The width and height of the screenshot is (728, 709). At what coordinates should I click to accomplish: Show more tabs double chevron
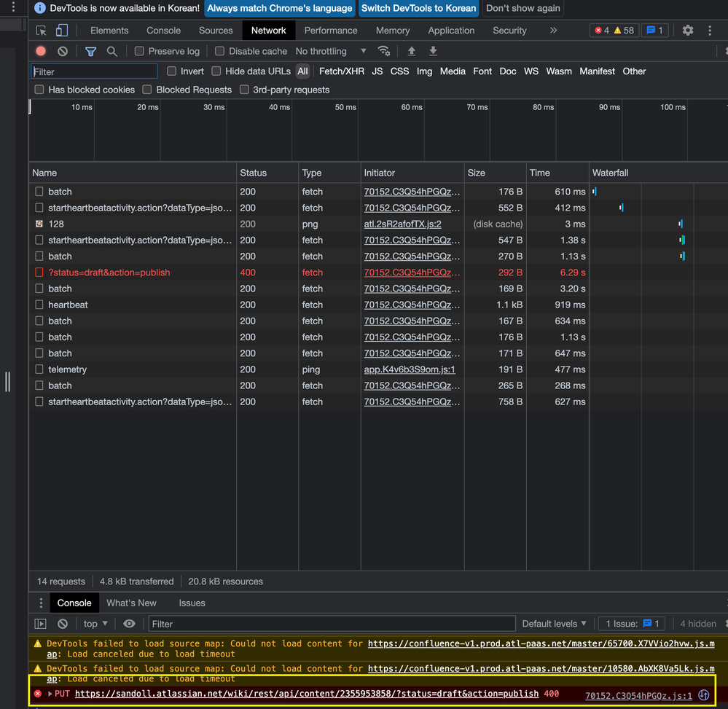click(553, 31)
